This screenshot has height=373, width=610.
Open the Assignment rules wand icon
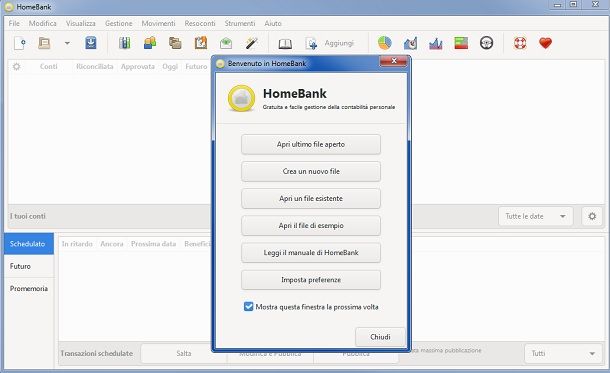pyautogui.click(x=252, y=43)
